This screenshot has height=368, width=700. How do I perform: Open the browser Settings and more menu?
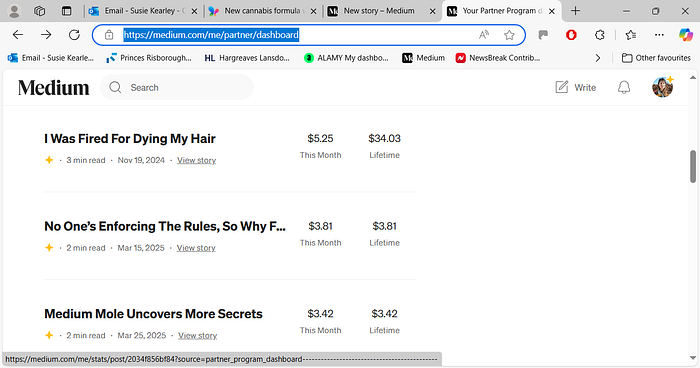[659, 35]
